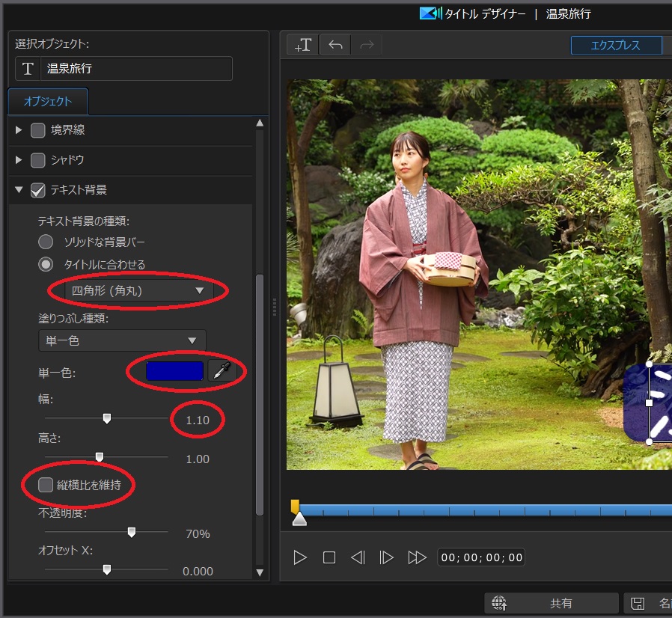The height and width of the screenshot is (618, 672).
Task: Open the 単一色 fill type dropdown
Action: pos(122,340)
